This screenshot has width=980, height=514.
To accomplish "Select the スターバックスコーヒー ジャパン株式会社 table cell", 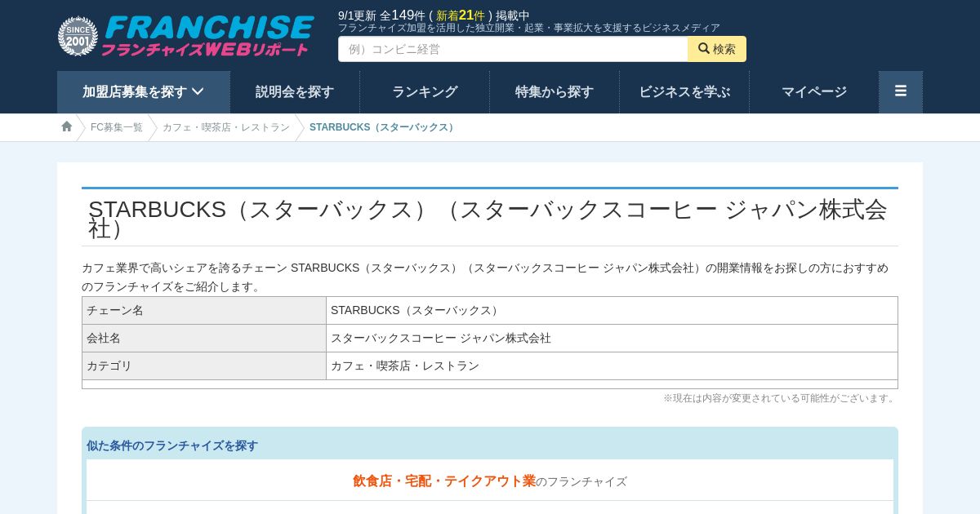I will [612, 339].
